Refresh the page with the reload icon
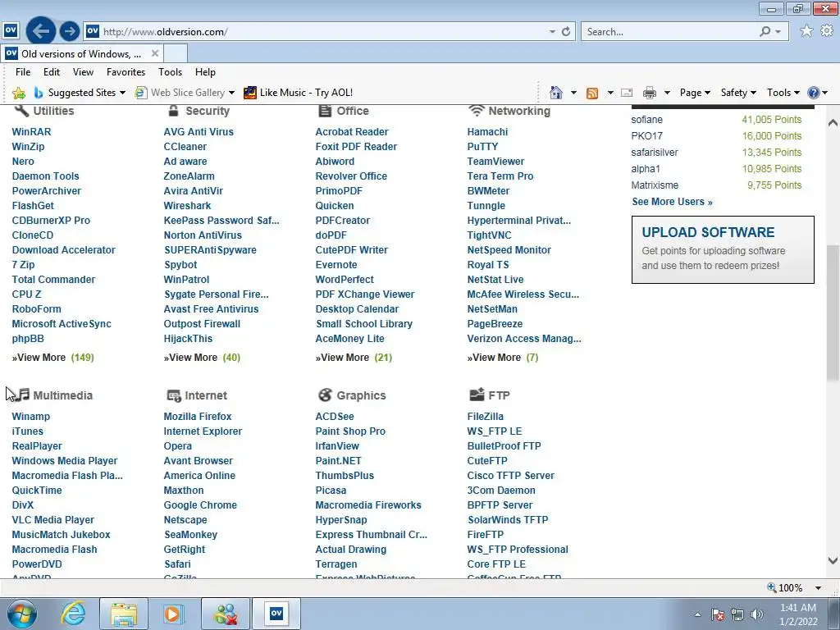 click(x=566, y=32)
